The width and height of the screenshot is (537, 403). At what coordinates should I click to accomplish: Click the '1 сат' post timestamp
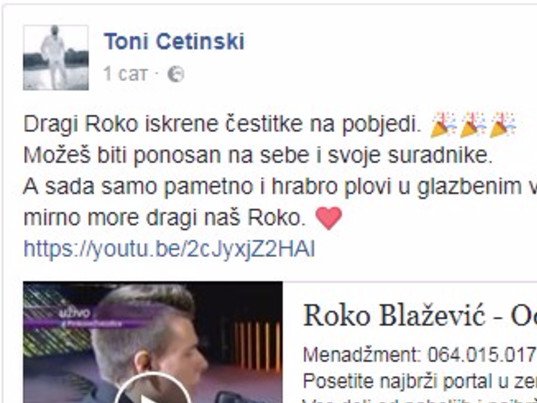pos(125,74)
